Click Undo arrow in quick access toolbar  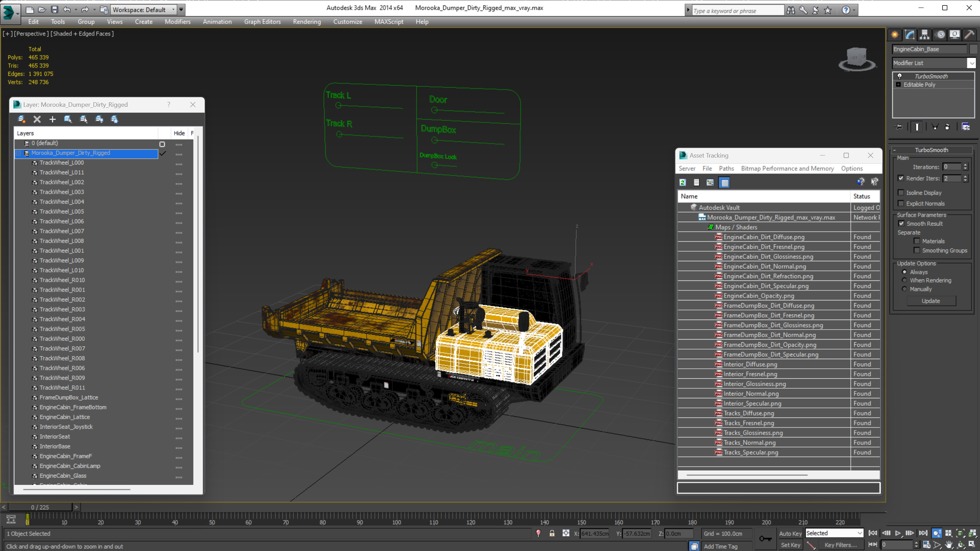67,10
